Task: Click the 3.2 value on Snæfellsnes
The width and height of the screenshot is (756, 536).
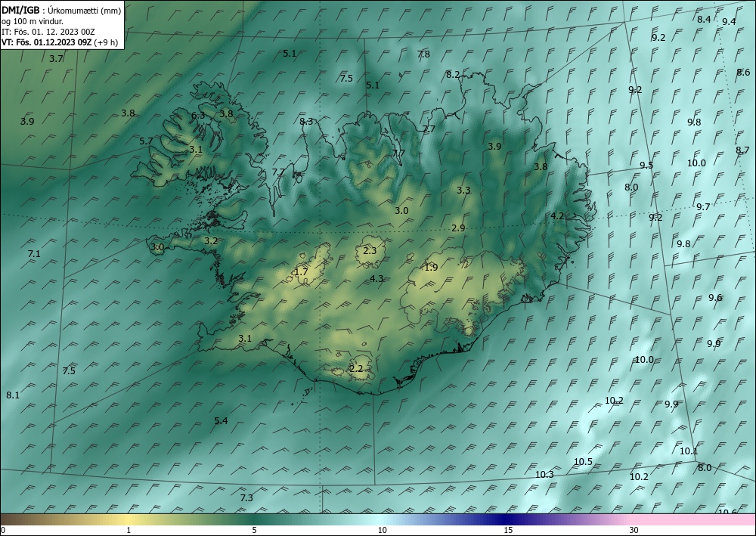Action: pos(211,241)
